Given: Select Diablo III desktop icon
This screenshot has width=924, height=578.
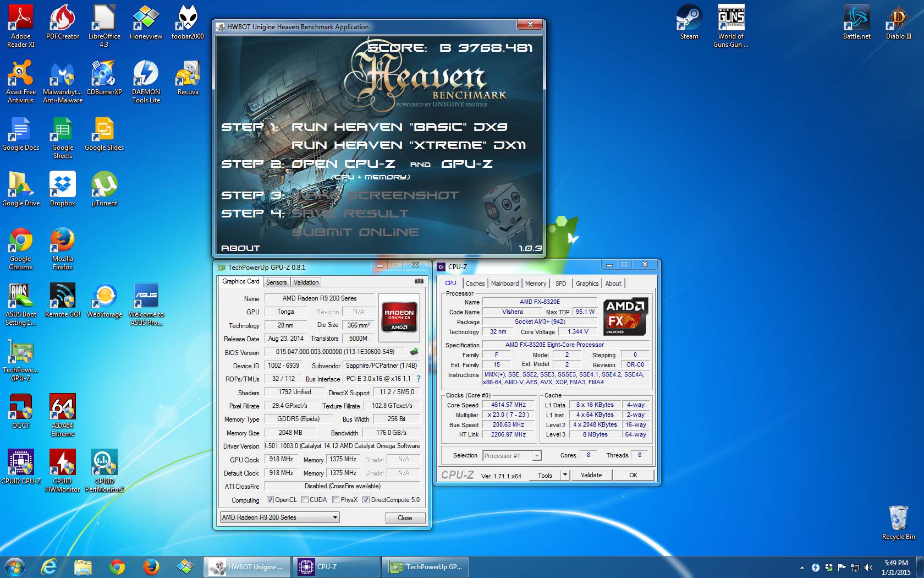Looking at the screenshot, I should tap(899, 22).
